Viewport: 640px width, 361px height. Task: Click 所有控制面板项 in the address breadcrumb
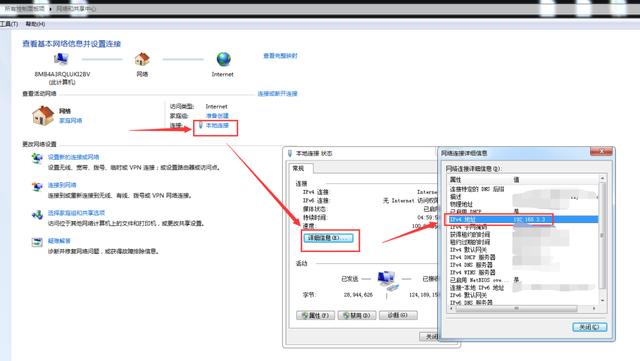tap(24, 9)
